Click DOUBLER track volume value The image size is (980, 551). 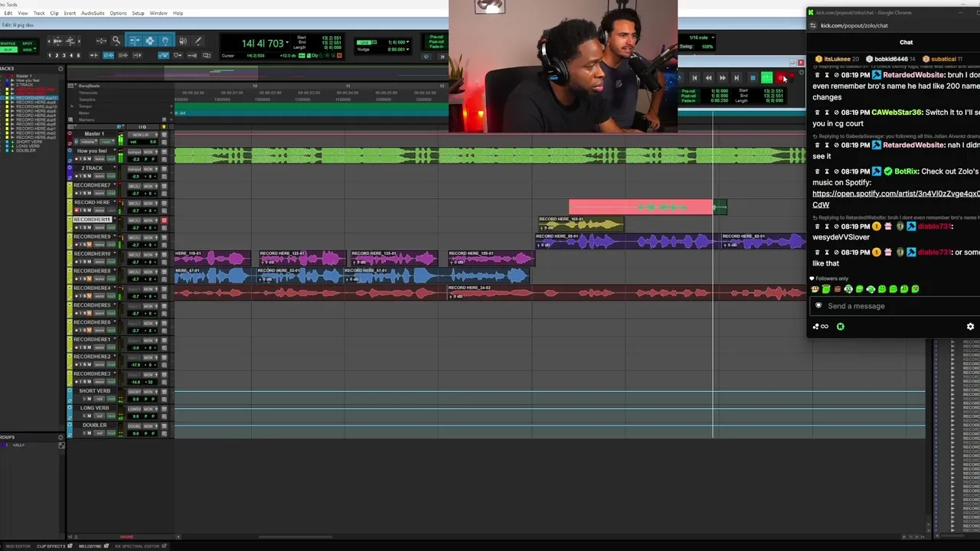136,433
